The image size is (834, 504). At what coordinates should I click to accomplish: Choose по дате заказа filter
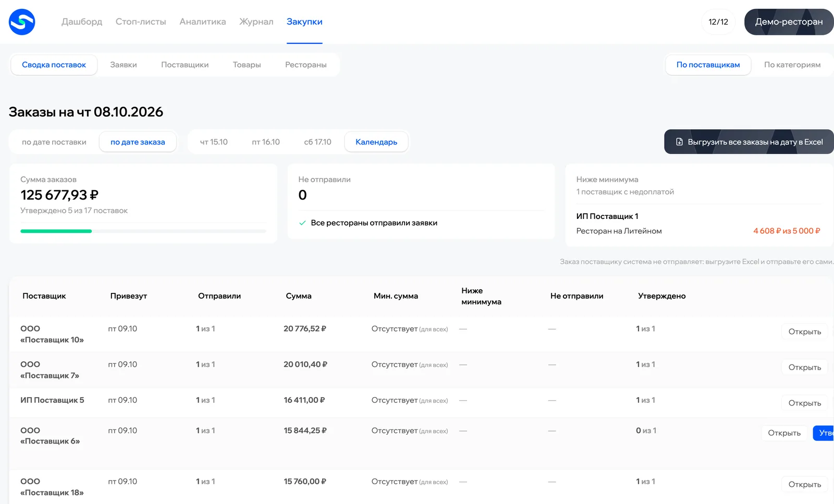coord(138,142)
